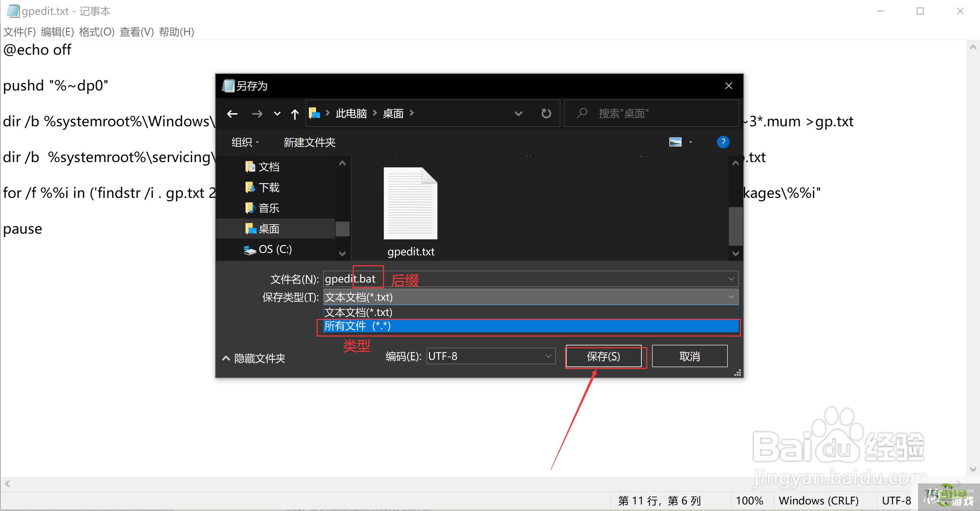Viewport: 980px width, 511px height.
Task: Click the folder icon in address bar
Action: [314, 113]
